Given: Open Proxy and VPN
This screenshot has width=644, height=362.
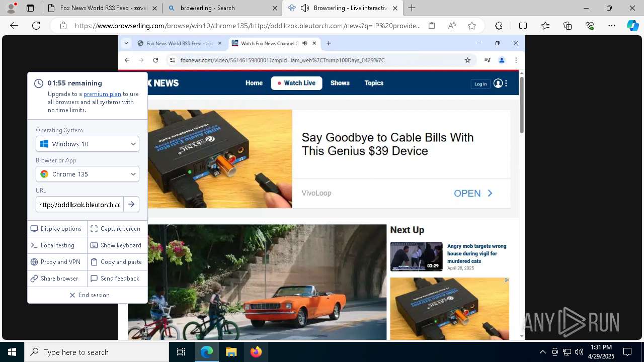Looking at the screenshot, I should click(57, 262).
